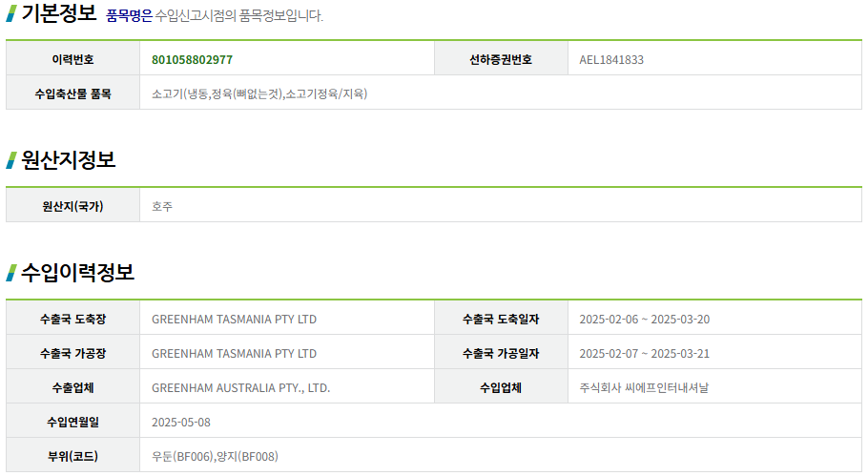
Task: Click the 수출국 도축장 company name value
Action: (x=234, y=319)
